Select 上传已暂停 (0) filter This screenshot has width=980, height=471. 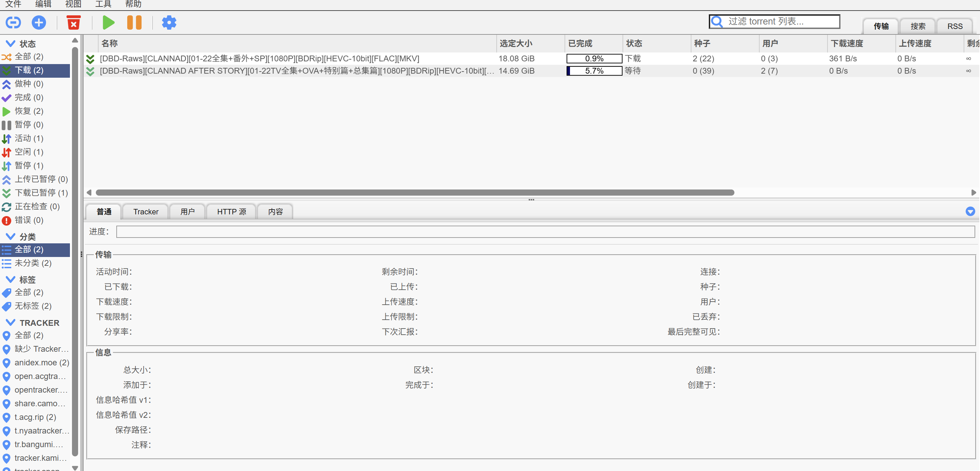[x=35, y=179]
